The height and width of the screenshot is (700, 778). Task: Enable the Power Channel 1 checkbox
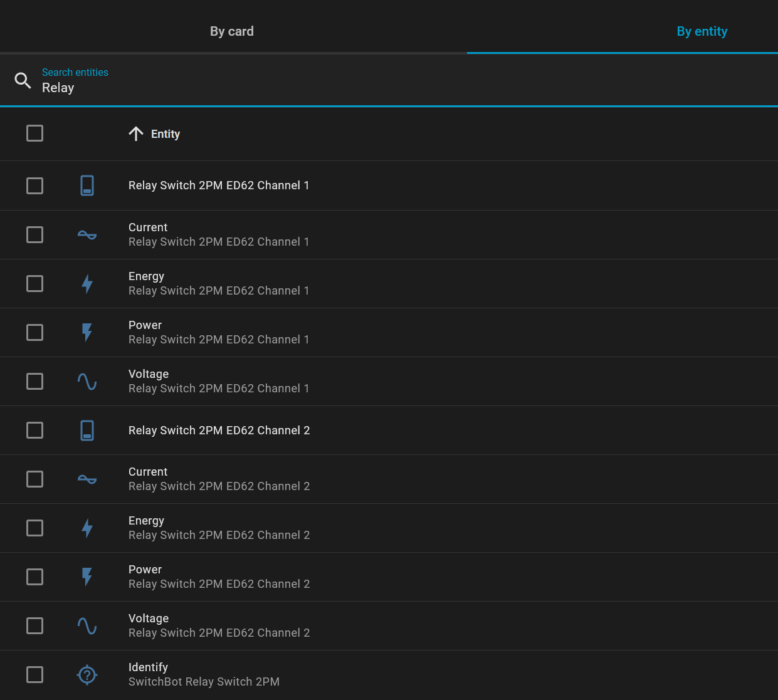(x=35, y=333)
